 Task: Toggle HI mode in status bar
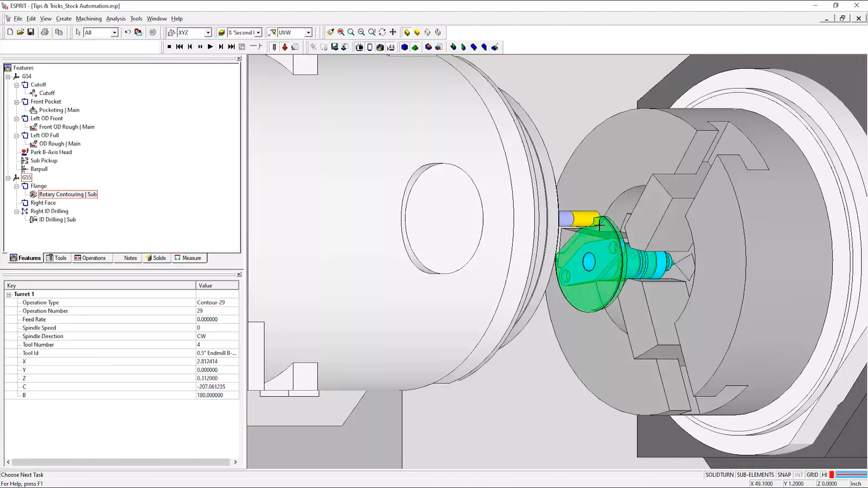tap(825, 474)
